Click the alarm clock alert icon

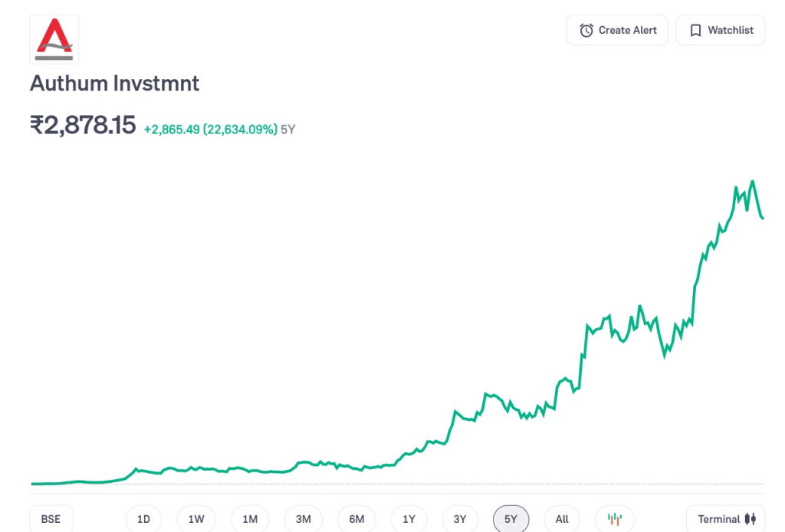(586, 31)
